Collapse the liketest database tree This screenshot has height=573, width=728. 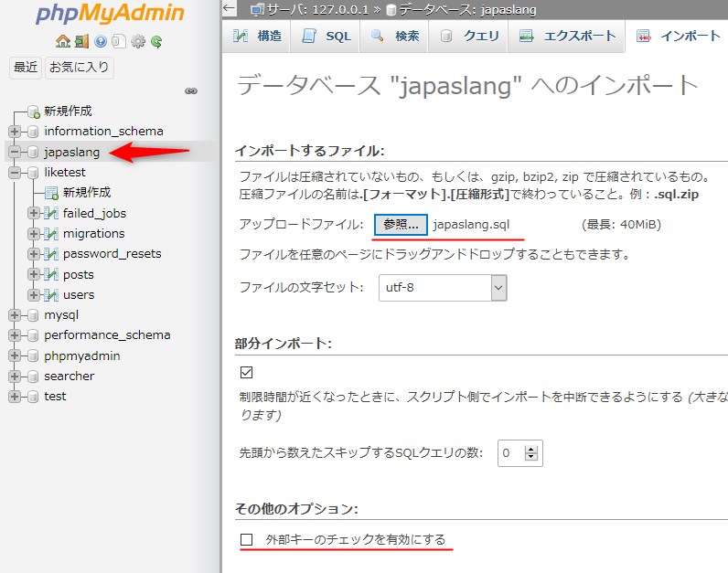click(15, 172)
